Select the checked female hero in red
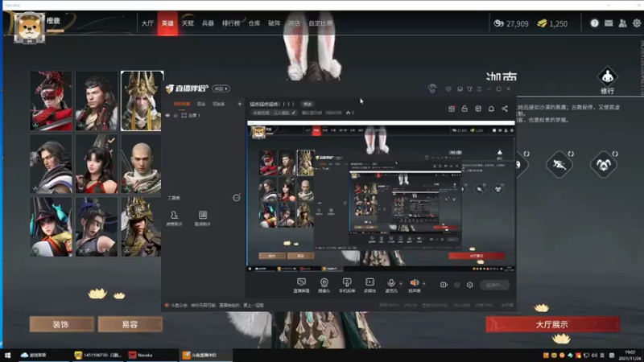Viewport: 644px width, 362px height. 97,164
